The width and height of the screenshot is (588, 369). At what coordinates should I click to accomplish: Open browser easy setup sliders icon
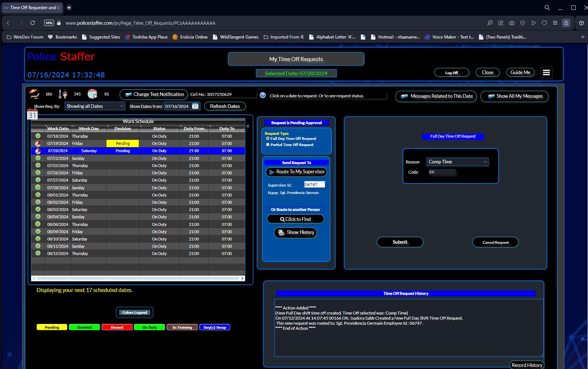pos(555,23)
